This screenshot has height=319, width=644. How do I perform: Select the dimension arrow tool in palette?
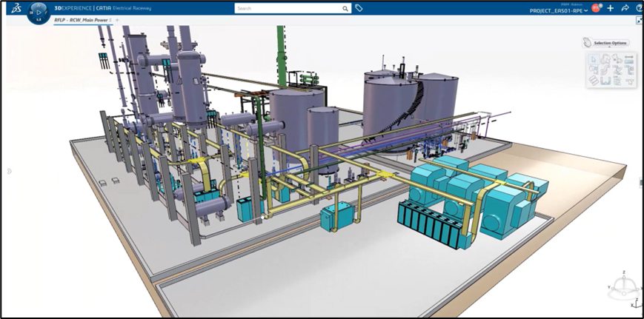click(x=628, y=58)
